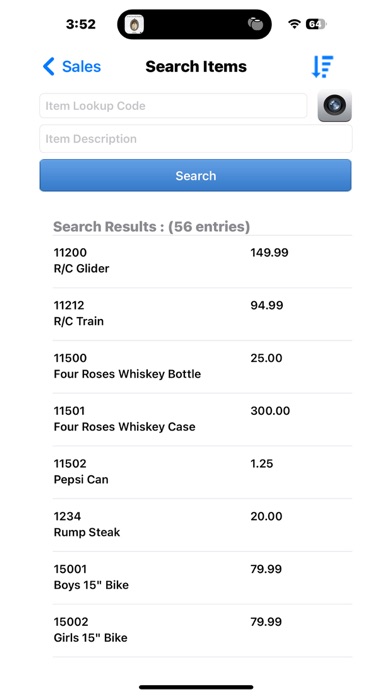
Task: Tap the home indicator bar
Action: 196,687
